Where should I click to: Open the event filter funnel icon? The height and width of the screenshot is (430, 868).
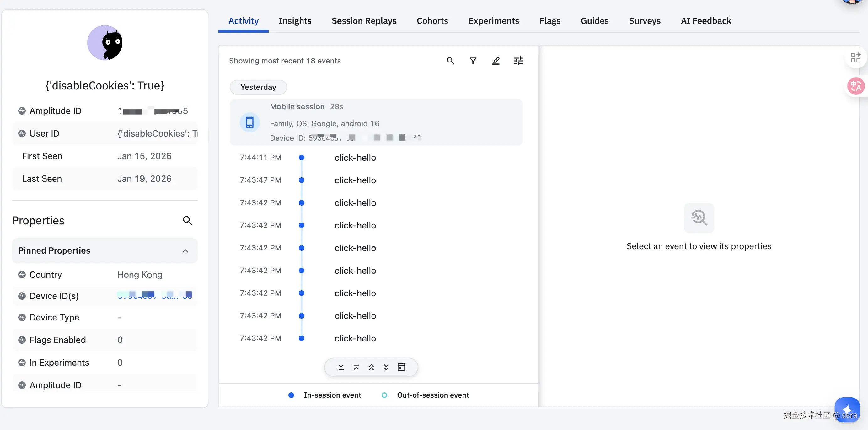click(473, 61)
